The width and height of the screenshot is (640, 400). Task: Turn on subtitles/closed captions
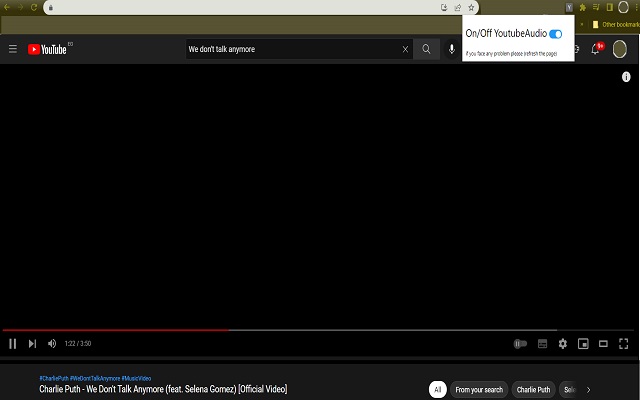[542, 344]
